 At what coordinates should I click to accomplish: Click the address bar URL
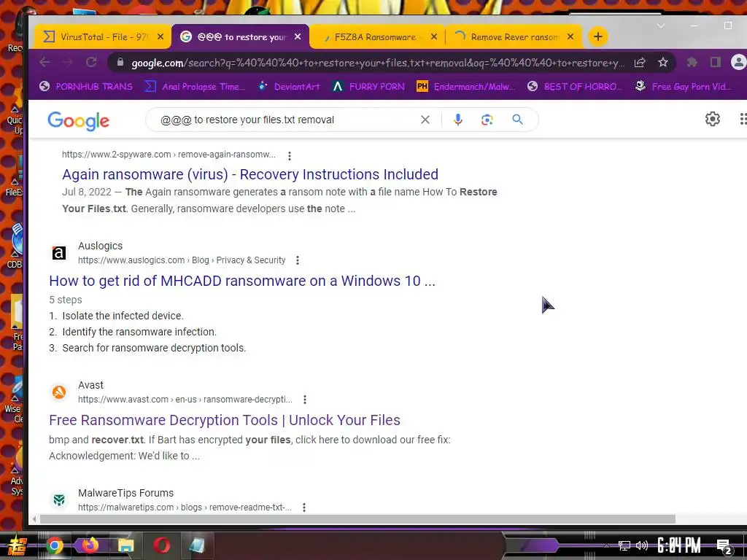(x=377, y=63)
